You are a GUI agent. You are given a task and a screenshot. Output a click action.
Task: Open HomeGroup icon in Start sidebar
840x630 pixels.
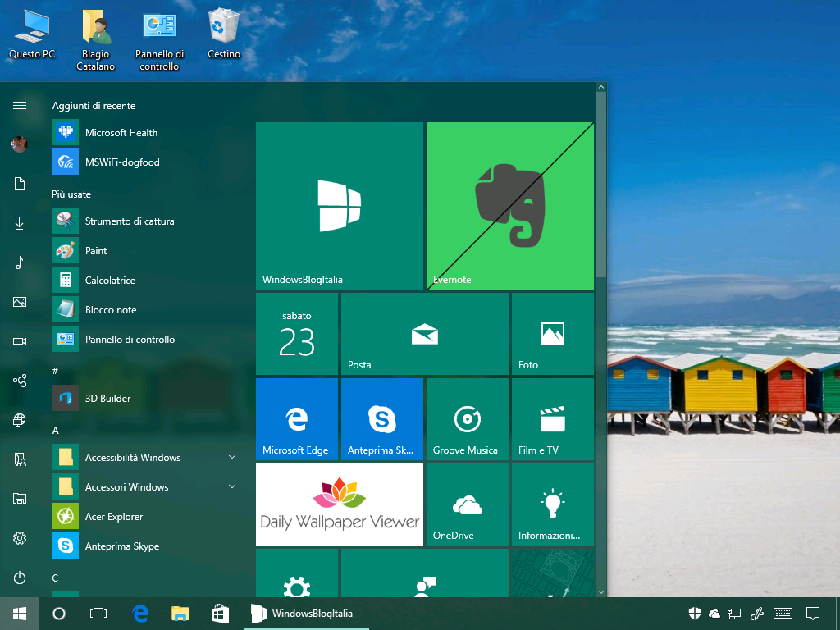click(x=20, y=381)
